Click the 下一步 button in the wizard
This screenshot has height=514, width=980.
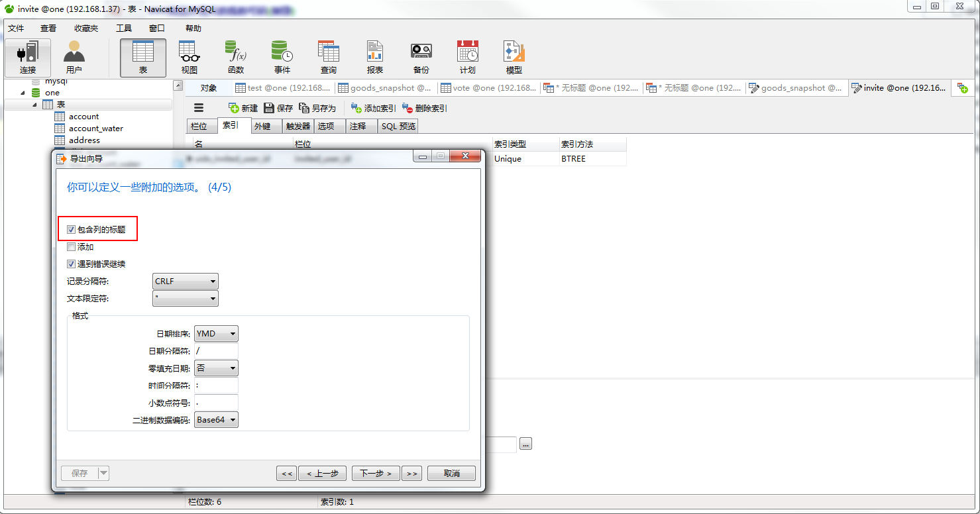(376, 473)
